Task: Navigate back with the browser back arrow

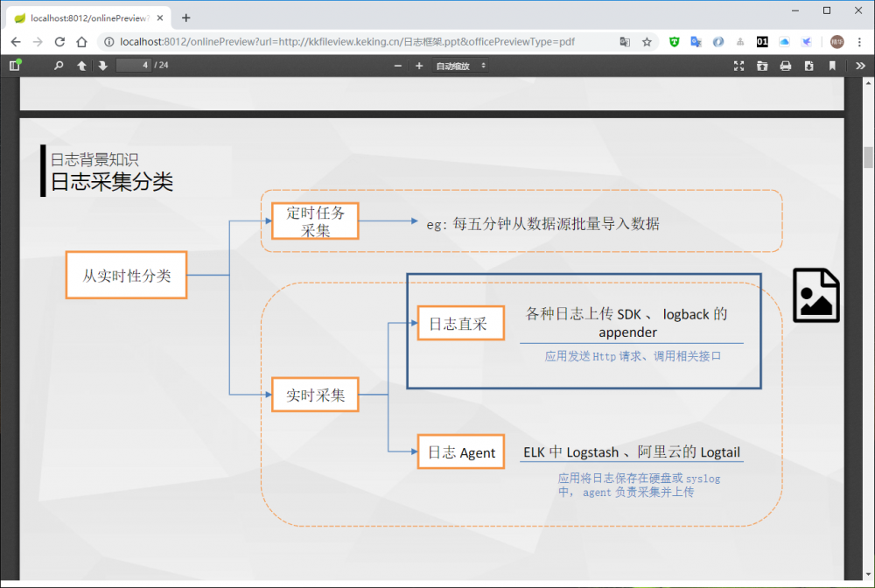Action: [15, 41]
